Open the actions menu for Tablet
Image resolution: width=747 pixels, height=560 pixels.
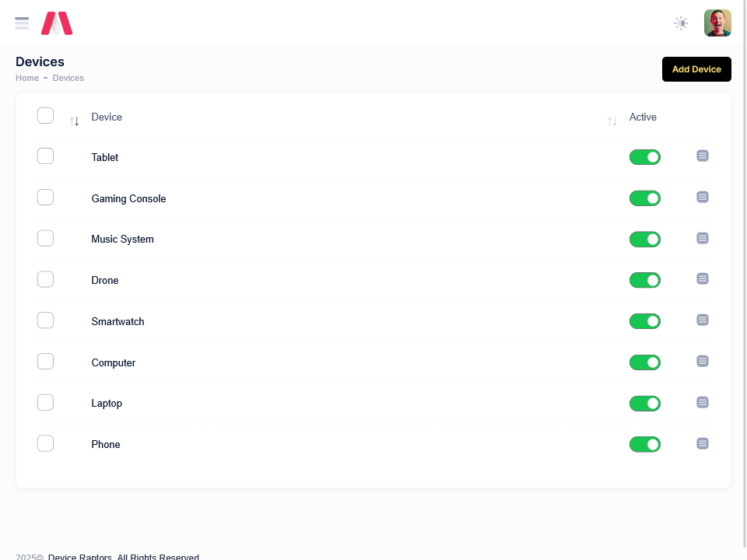(x=703, y=156)
